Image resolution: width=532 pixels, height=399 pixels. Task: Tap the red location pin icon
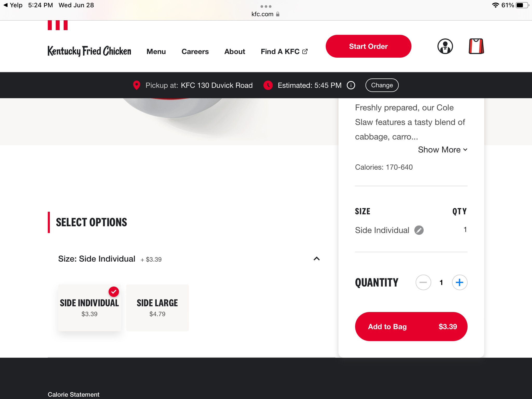136,85
